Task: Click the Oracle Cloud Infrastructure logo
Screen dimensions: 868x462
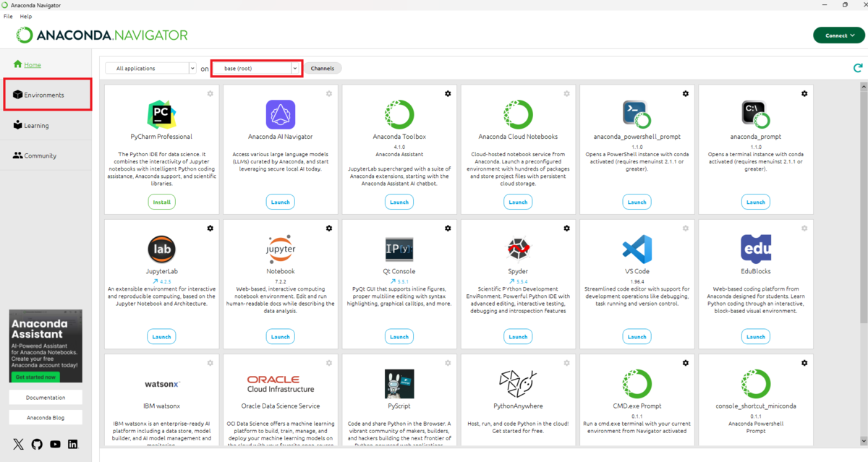Action: [x=280, y=384]
